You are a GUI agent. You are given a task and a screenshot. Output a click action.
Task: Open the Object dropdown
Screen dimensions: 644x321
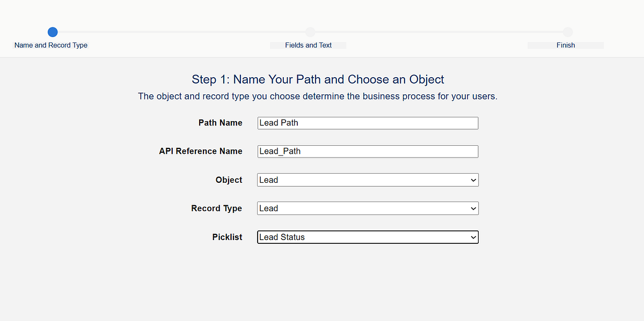[368, 180]
